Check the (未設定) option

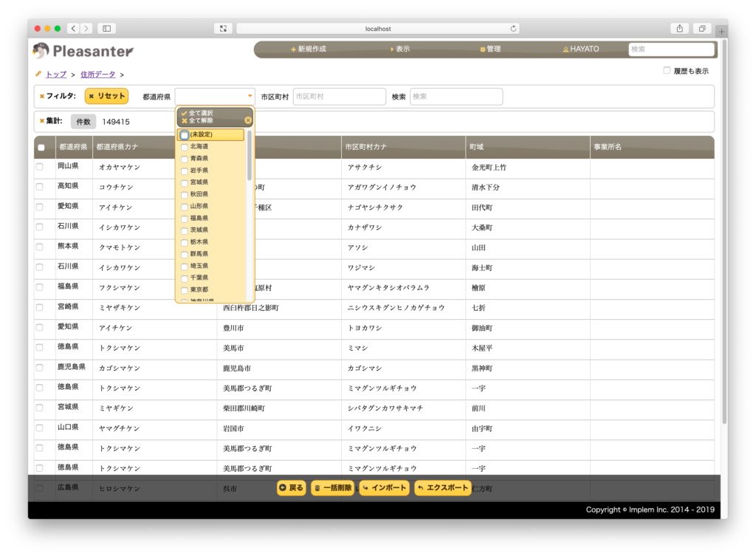pyautogui.click(x=184, y=135)
